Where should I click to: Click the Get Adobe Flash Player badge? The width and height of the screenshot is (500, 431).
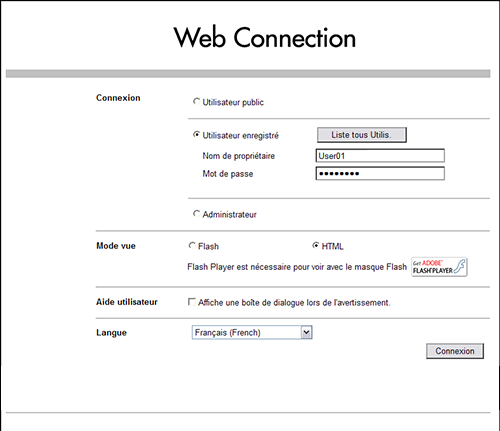pos(439,267)
